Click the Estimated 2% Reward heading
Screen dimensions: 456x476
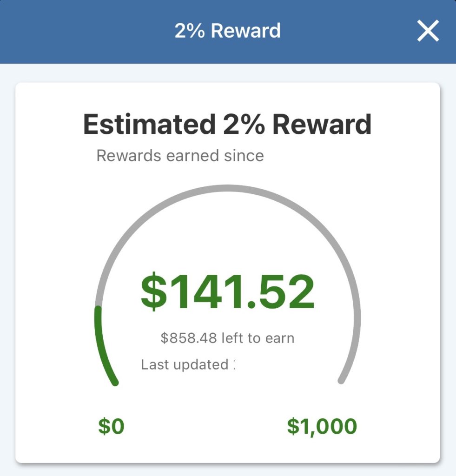point(227,125)
